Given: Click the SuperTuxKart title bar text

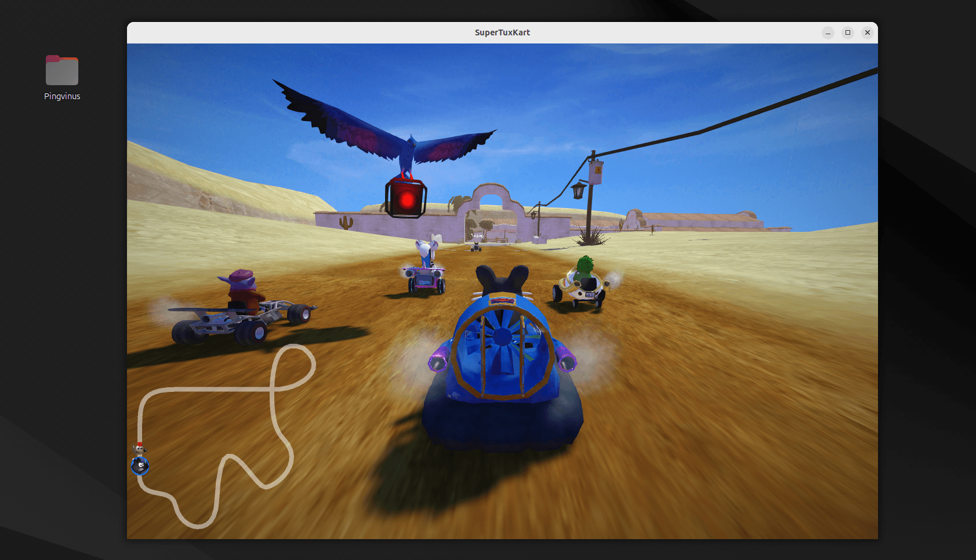Looking at the screenshot, I should pyautogui.click(x=502, y=32).
